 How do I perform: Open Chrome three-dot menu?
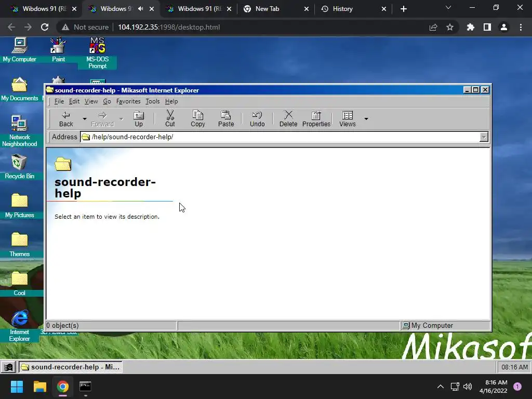[x=521, y=27]
